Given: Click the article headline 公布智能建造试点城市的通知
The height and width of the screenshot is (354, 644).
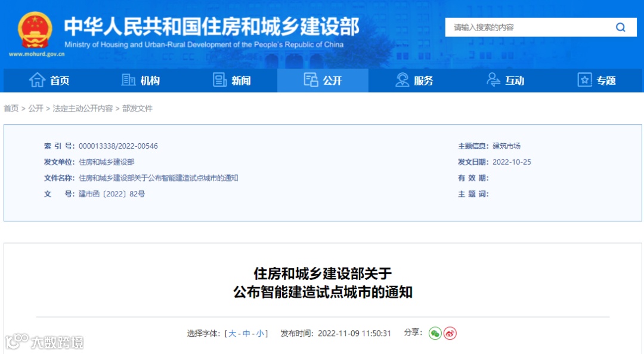Looking at the screenshot, I should tap(323, 292).
